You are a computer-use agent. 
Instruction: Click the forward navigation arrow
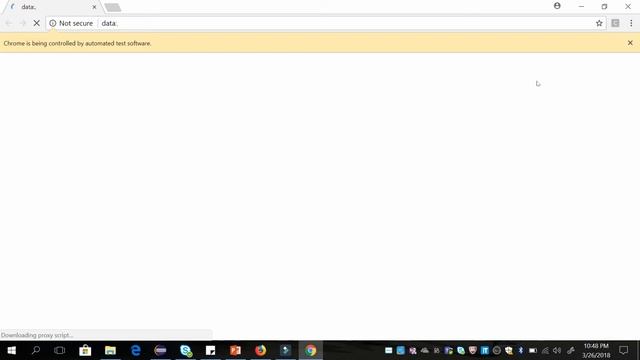(22, 23)
